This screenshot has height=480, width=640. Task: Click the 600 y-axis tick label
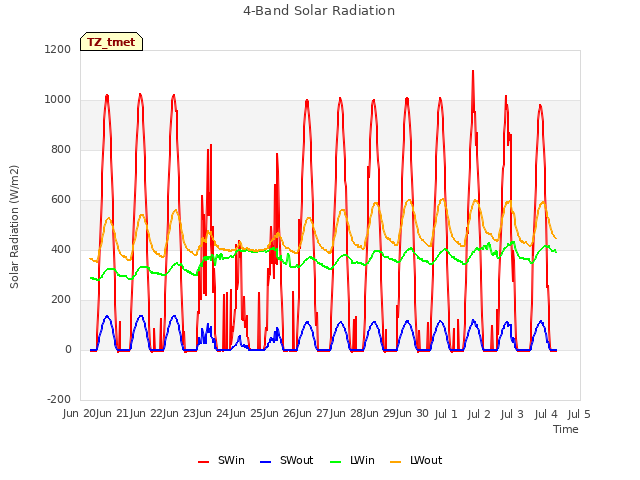(x=61, y=200)
